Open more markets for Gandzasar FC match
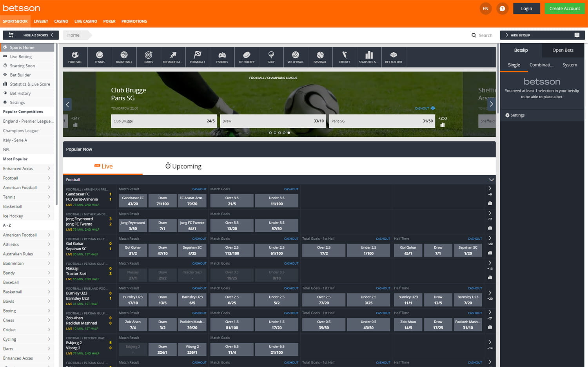The width and height of the screenshot is (588, 367). coord(490,188)
